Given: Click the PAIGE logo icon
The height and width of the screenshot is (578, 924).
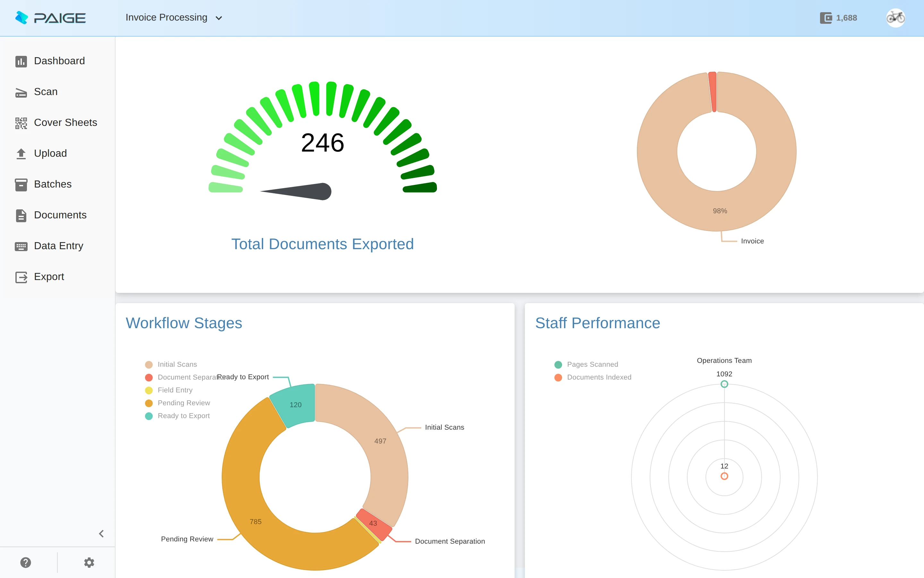Looking at the screenshot, I should coord(21,18).
